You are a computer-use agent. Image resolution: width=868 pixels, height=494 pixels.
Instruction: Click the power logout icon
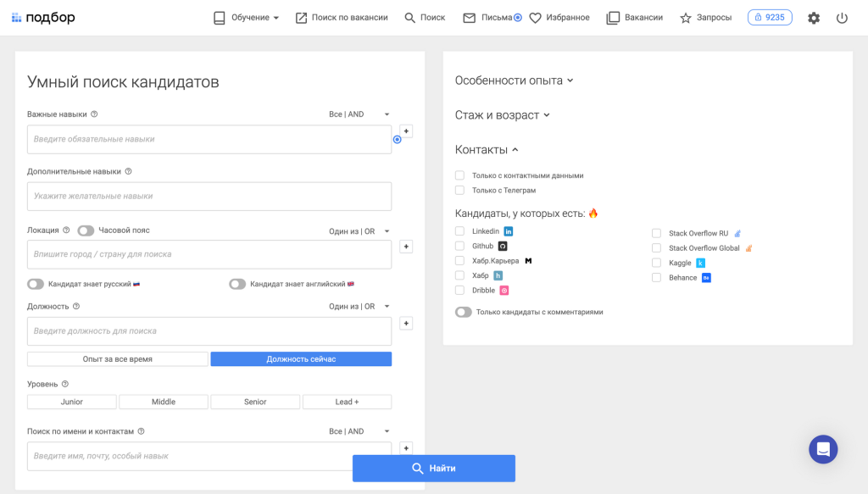click(842, 18)
